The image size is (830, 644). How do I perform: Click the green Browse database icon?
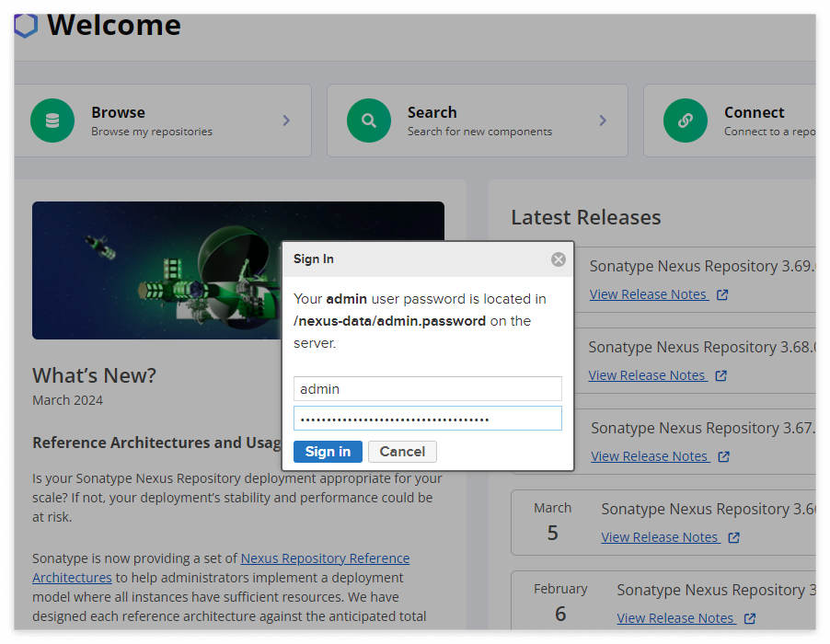[x=52, y=121]
